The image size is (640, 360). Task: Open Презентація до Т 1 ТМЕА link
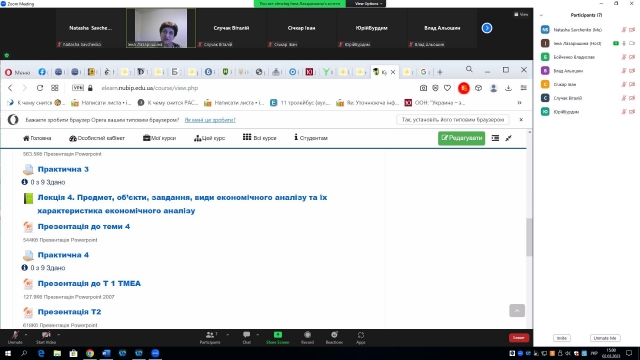coord(89,283)
